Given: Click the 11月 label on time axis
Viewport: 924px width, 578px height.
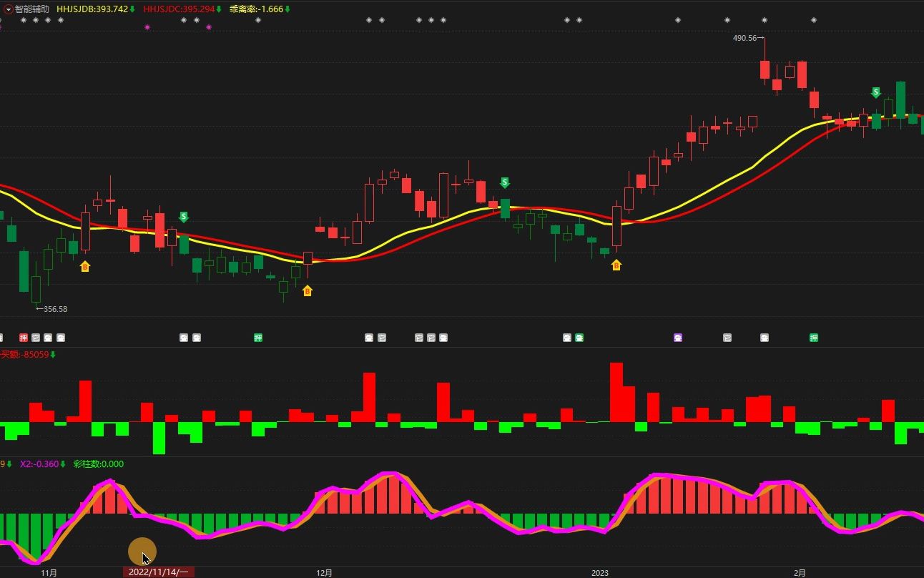Looking at the screenshot, I should point(49,573).
